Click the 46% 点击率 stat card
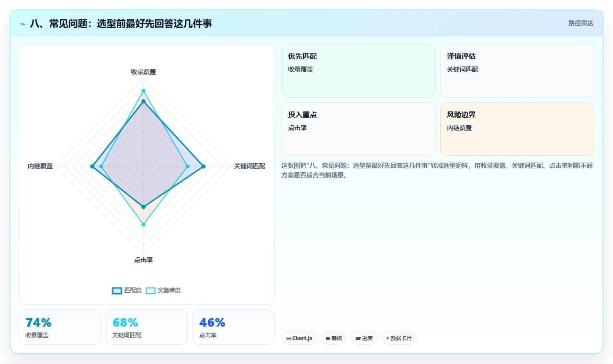This screenshot has height=364, width=613. [234, 327]
